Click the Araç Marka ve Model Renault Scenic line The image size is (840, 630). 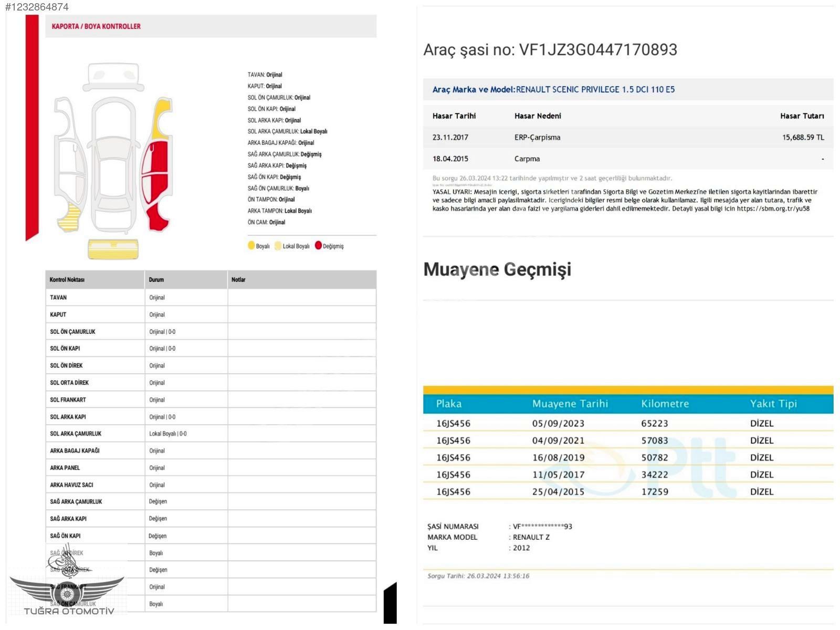(x=553, y=89)
